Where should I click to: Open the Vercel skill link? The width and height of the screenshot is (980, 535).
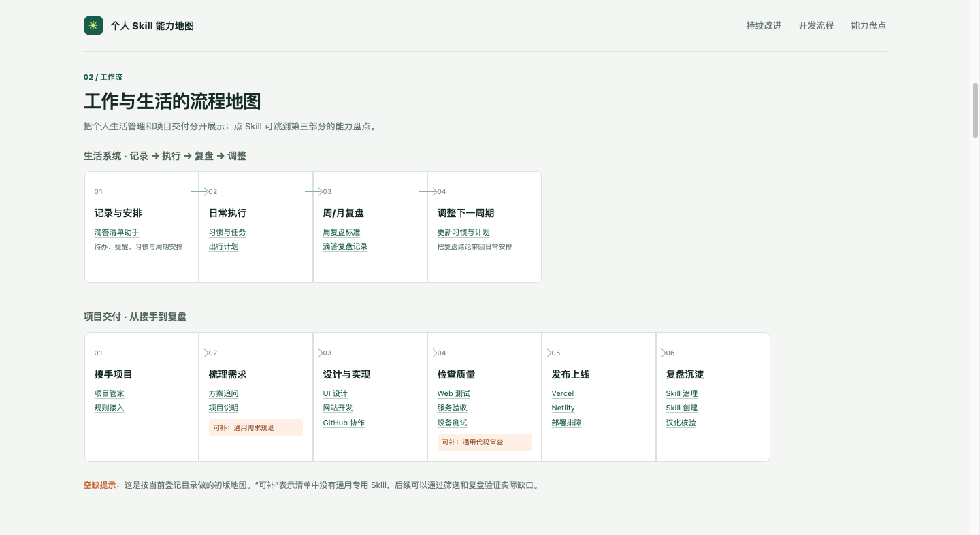563,394
